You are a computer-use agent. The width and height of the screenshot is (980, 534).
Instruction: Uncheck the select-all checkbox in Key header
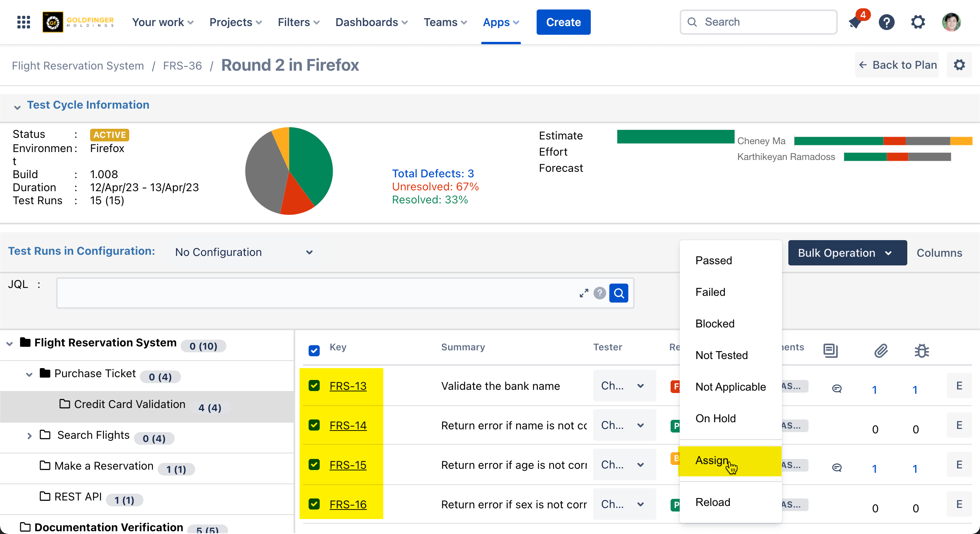[314, 350]
